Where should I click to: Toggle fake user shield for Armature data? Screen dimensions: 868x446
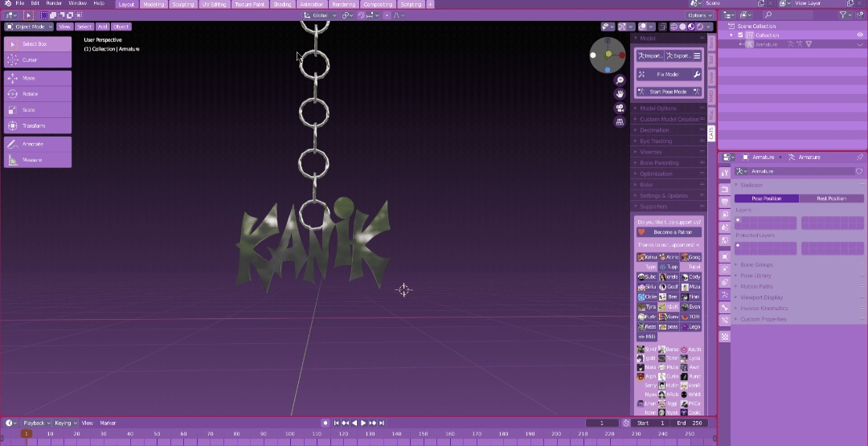(x=859, y=171)
